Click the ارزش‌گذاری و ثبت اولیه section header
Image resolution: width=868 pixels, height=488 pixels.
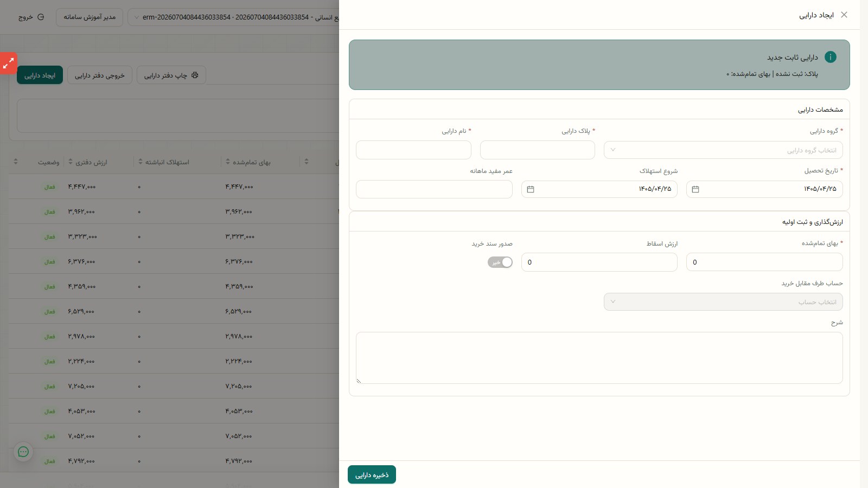coord(812,222)
